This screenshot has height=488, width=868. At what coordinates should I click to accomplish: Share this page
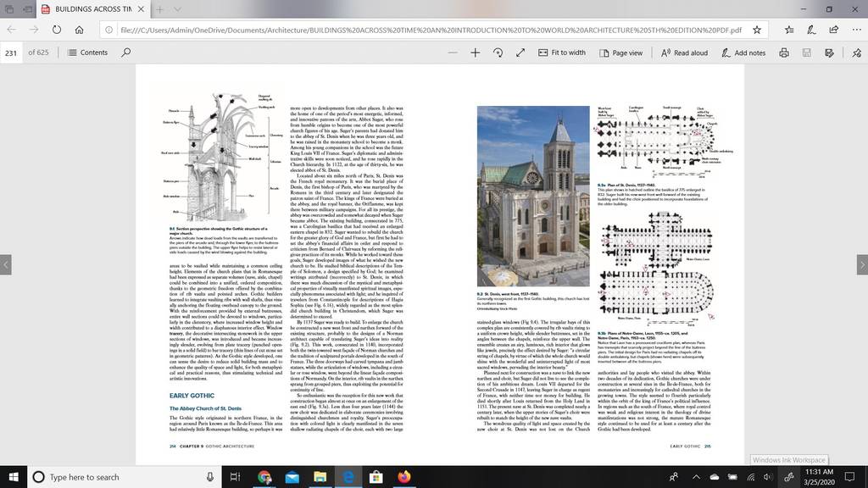point(834,30)
